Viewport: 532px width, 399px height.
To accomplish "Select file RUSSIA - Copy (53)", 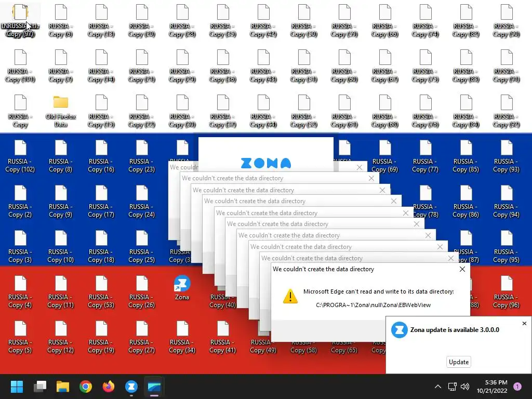I will point(101,292).
